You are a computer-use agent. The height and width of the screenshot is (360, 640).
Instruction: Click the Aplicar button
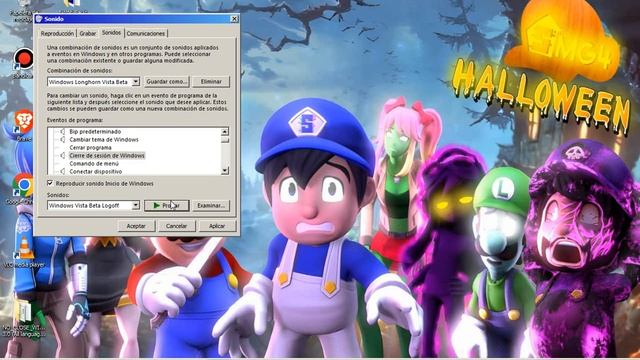coord(217,226)
